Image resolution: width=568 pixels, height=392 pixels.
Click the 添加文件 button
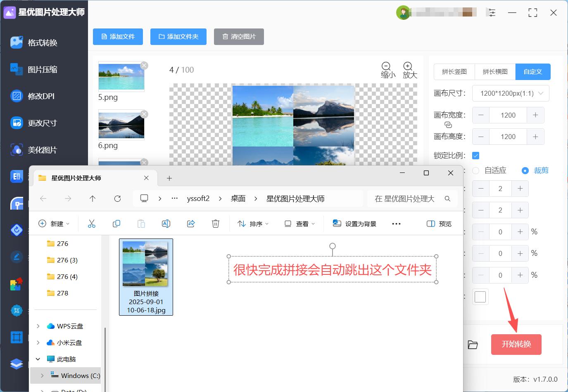(118, 37)
